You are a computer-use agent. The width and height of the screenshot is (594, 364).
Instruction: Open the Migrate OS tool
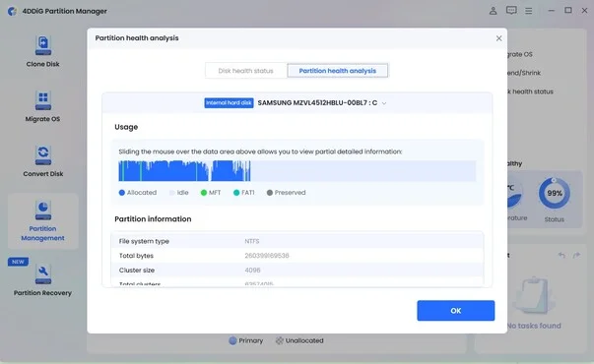click(42, 106)
